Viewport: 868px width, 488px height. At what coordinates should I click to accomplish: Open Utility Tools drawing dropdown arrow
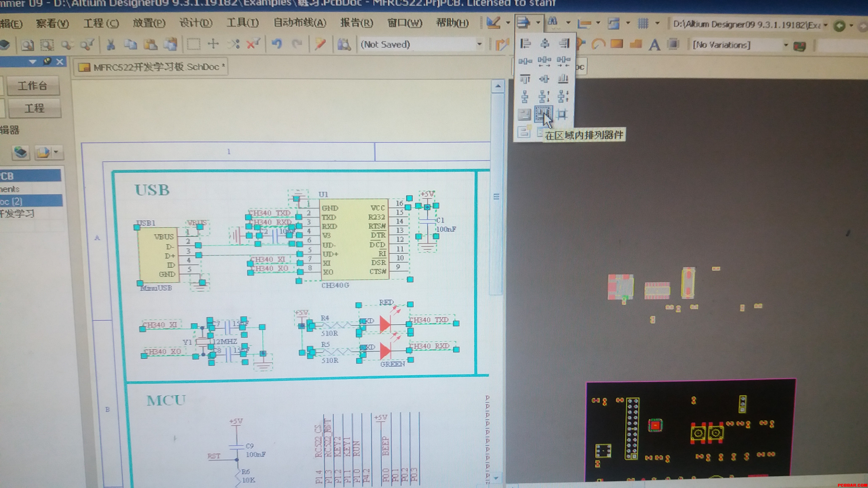[x=508, y=23]
